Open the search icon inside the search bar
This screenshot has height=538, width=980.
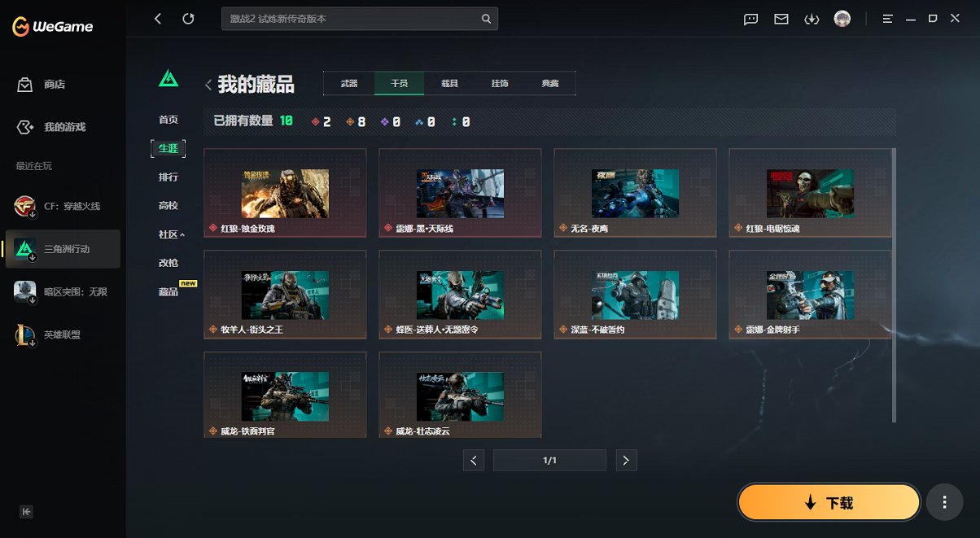[486, 18]
